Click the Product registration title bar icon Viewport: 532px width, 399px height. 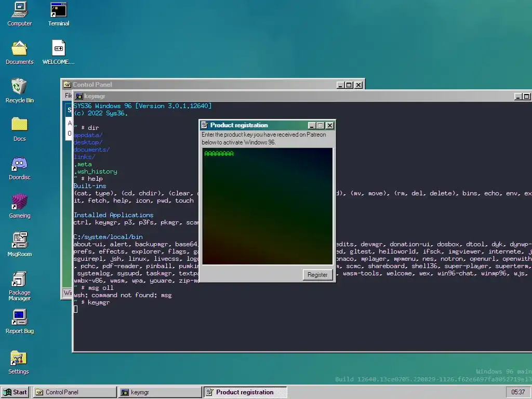point(205,125)
